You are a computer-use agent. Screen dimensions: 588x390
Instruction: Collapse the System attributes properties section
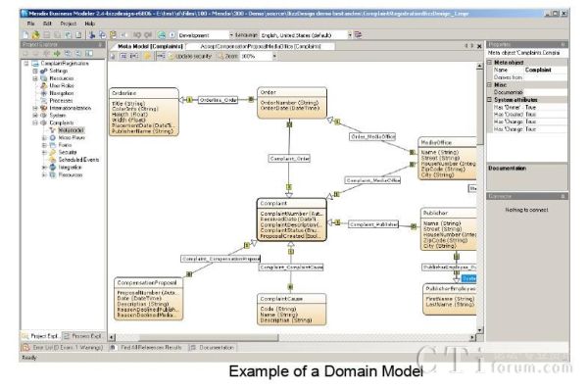[x=489, y=100]
